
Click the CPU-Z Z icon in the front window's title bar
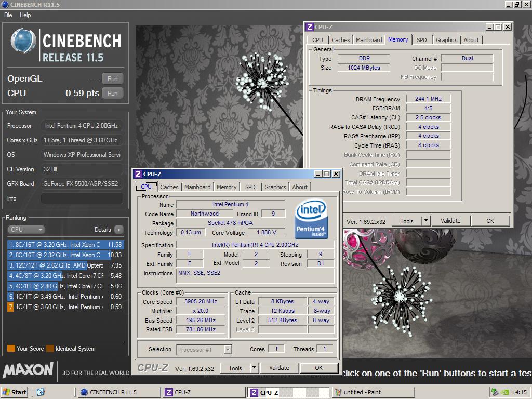(138, 174)
